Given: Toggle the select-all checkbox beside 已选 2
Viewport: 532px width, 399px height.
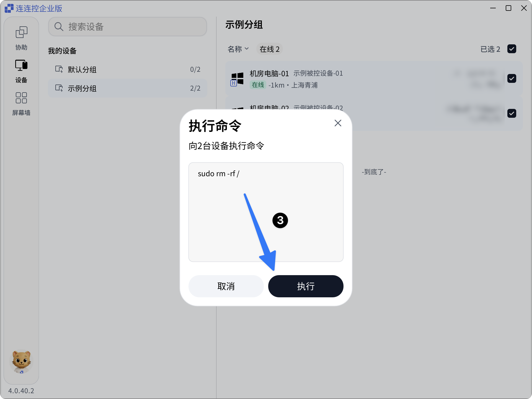Looking at the screenshot, I should (x=512, y=49).
